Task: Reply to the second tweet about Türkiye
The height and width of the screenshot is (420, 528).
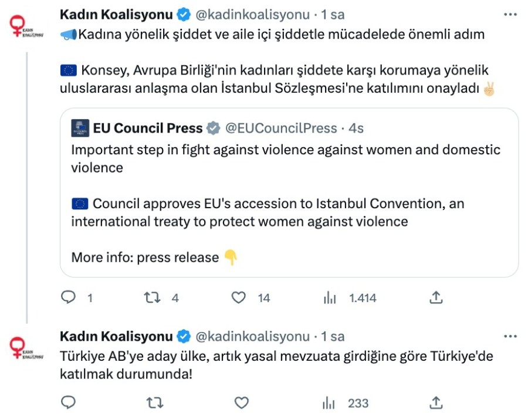Action: (69, 403)
